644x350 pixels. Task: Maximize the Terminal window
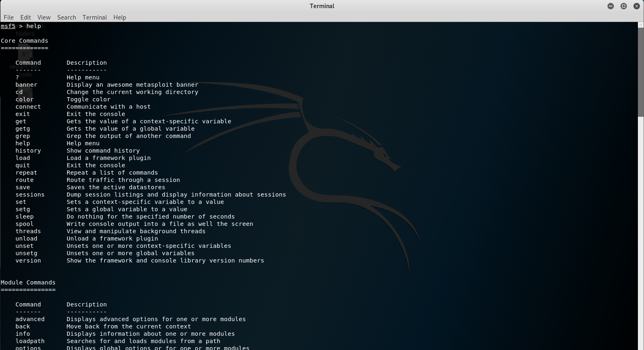pos(624,6)
